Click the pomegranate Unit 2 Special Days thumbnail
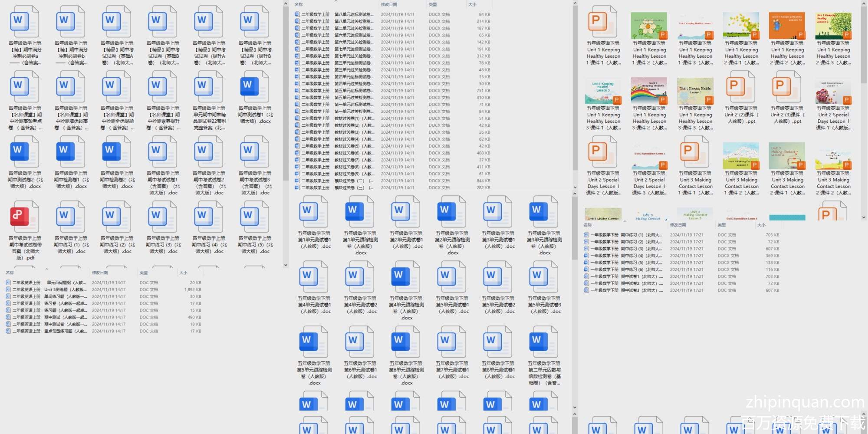This screenshot has width=868, height=434. [833, 91]
